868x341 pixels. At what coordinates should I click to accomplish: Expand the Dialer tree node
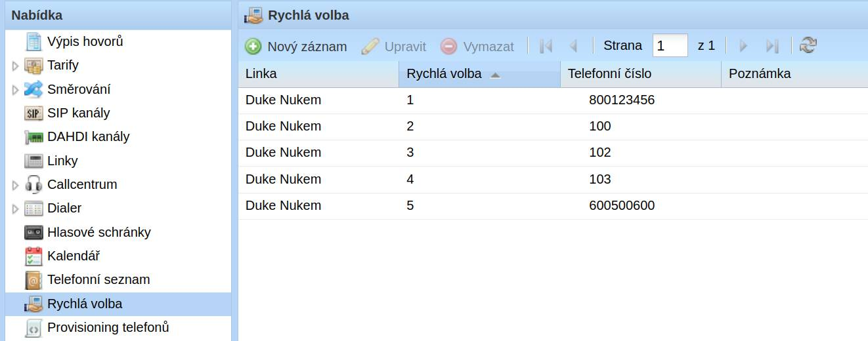tap(16, 209)
